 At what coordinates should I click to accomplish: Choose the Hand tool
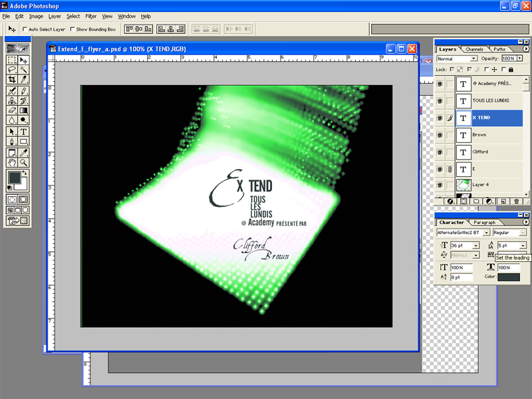pyautogui.click(x=12, y=162)
